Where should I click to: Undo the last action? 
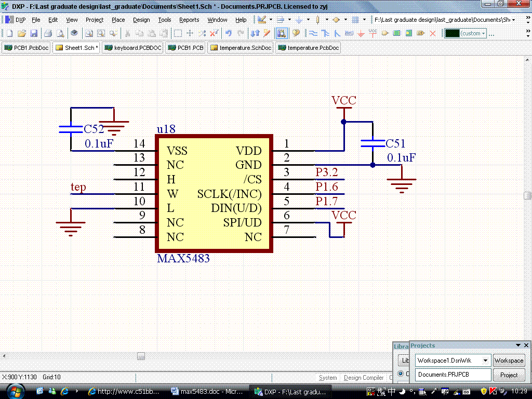(229, 33)
